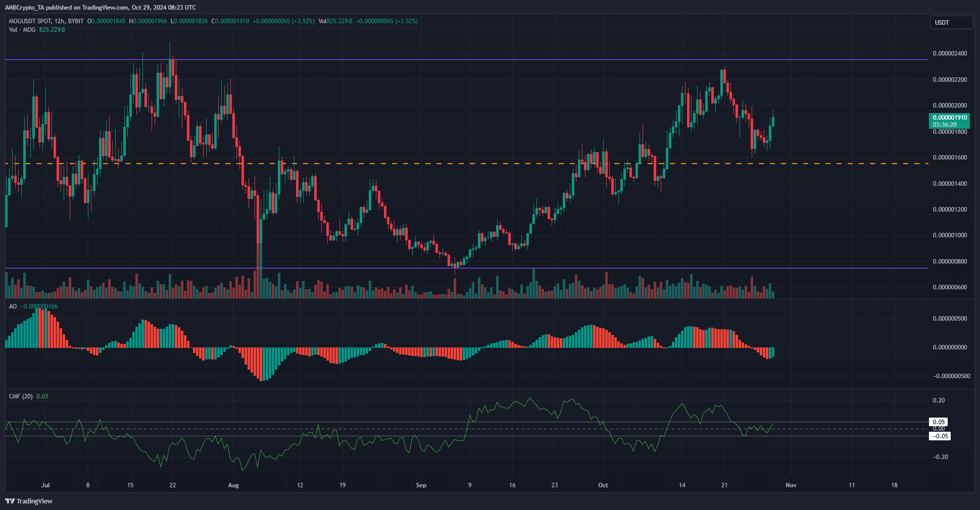Select the Vol · MOG indicator label
The image size is (980, 510).
point(22,30)
